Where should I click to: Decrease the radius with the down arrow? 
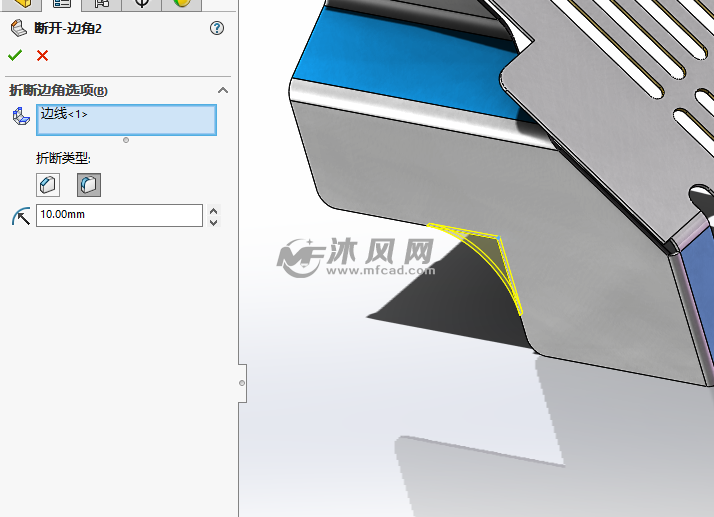coord(213,222)
